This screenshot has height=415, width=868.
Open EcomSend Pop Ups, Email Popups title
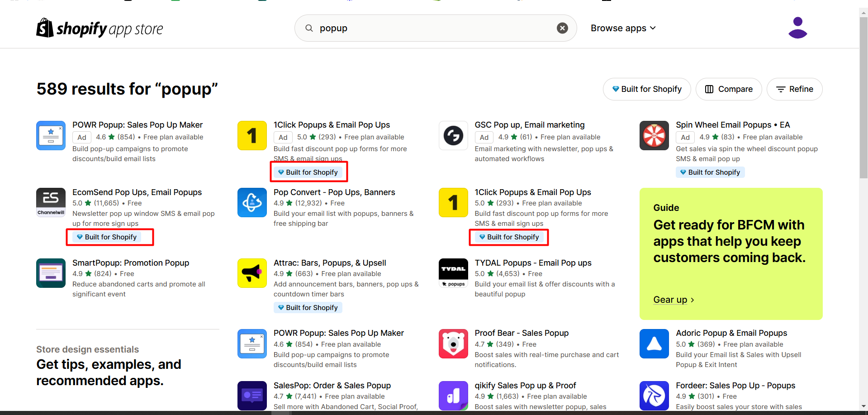point(137,192)
